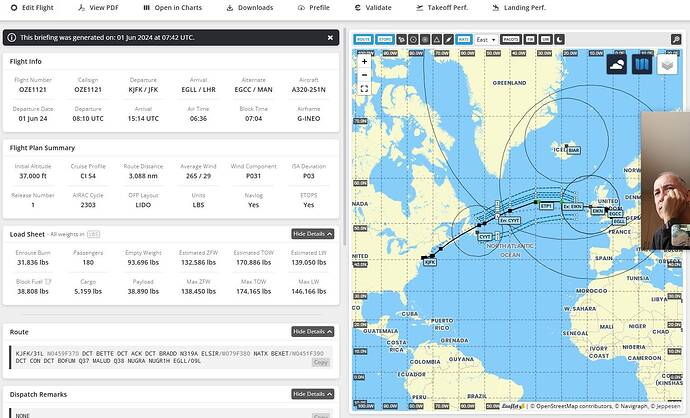Click the Flight Number value OZE1121
This screenshot has width=690, height=418.
(x=33, y=90)
